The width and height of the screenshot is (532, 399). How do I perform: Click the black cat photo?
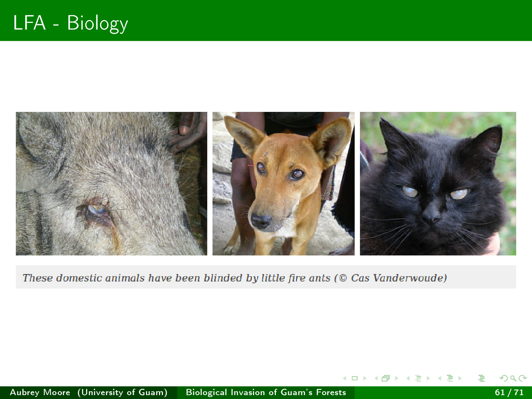click(438, 184)
